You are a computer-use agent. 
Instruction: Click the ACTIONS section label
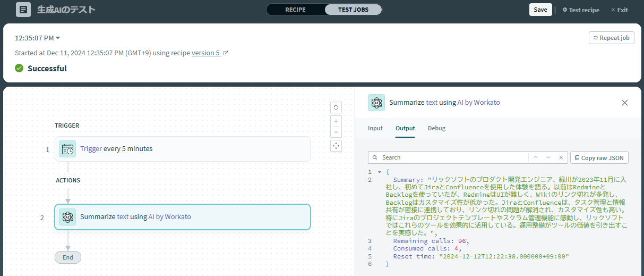tap(68, 180)
